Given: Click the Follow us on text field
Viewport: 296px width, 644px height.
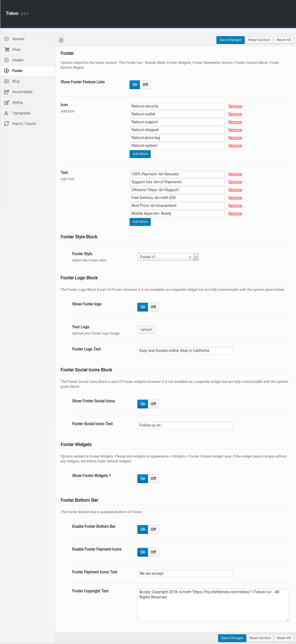Looking at the screenshot, I should point(185,425).
